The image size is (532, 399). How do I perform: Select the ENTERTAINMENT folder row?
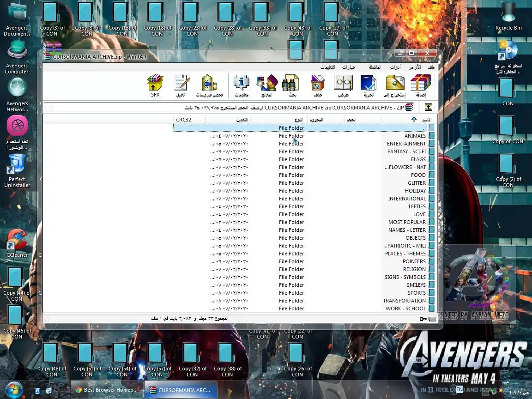[304, 144]
